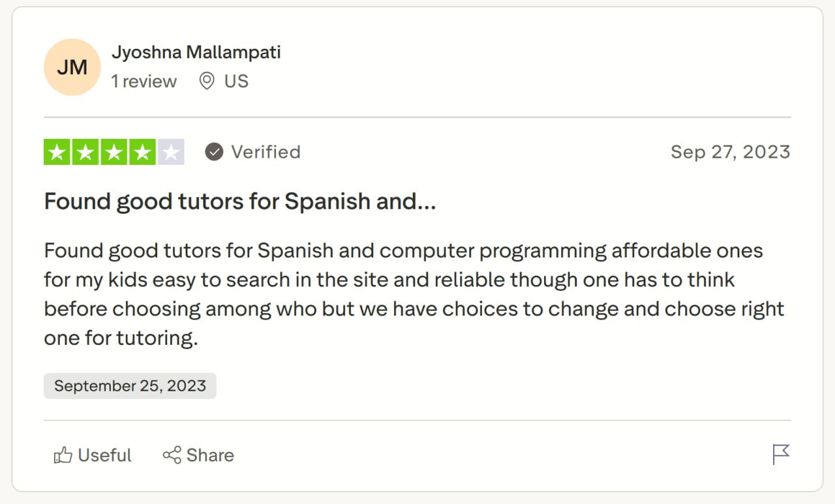This screenshot has height=504, width=835.
Task: Click the Verified checkmark badge icon
Action: pos(213,152)
